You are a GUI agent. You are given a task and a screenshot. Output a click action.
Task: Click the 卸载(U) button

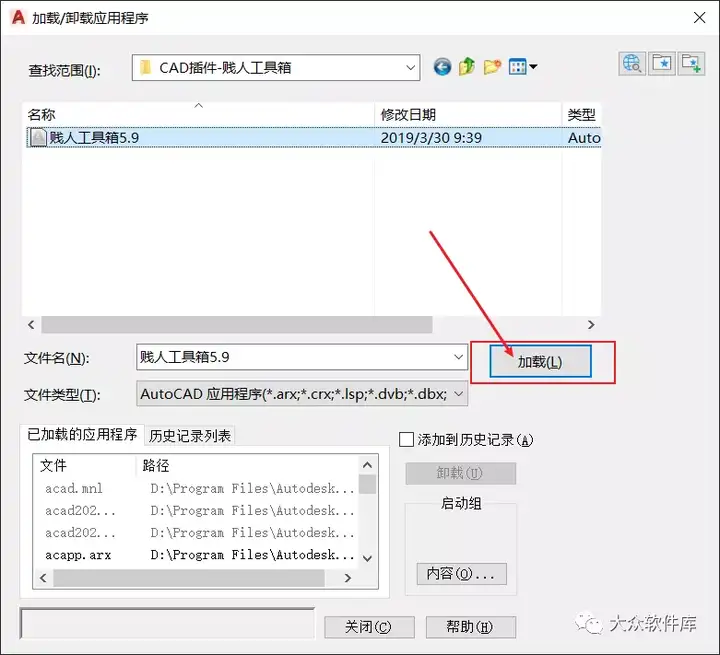click(x=460, y=473)
